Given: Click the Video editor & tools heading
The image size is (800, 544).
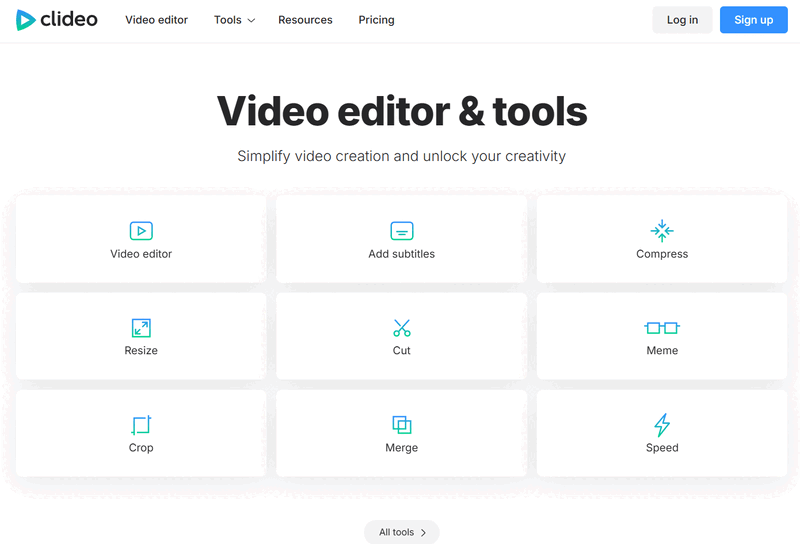Looking at the screenshot, I should tap(401, 111).
